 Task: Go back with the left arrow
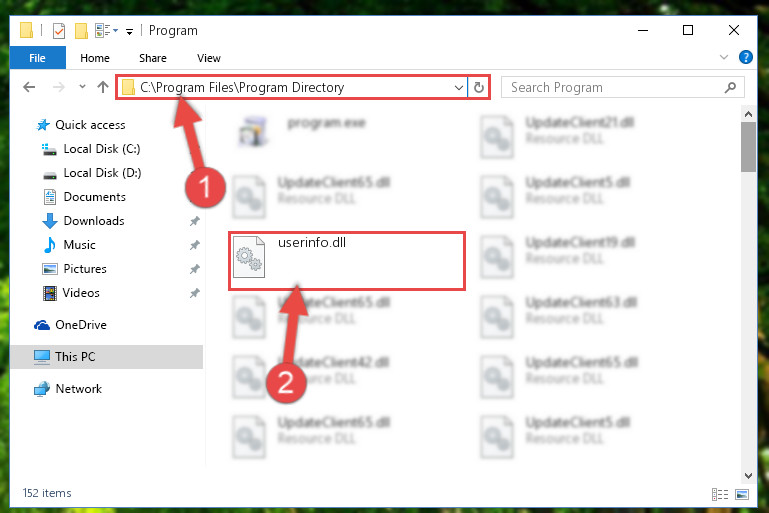(29, 87)
